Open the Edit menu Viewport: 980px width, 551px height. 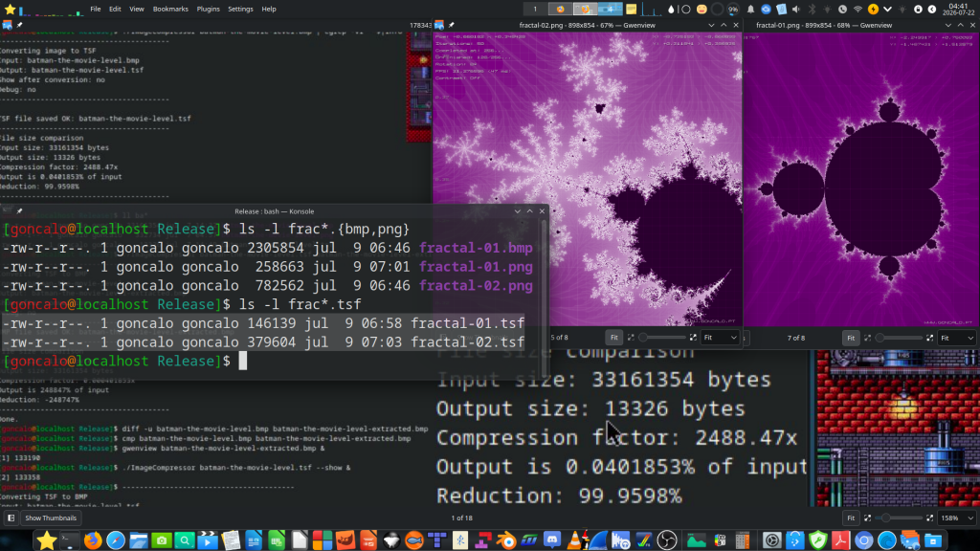click(115, 9)
